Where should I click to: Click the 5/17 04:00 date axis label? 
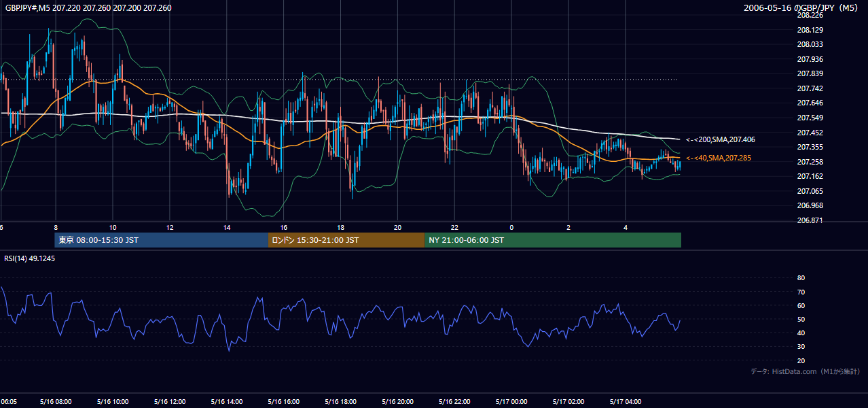(626, 402)
